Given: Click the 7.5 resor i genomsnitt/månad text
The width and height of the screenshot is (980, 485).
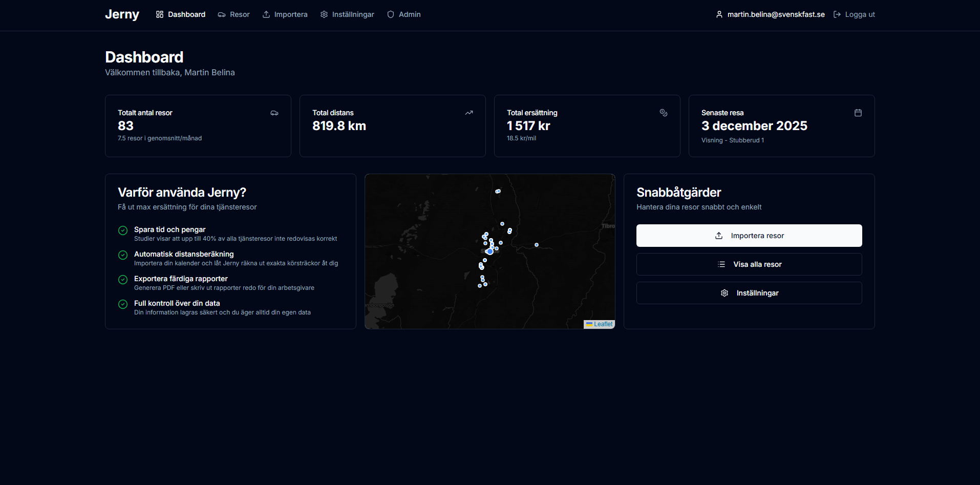Looking at the screenshot, I should click(x=160, y=138).
